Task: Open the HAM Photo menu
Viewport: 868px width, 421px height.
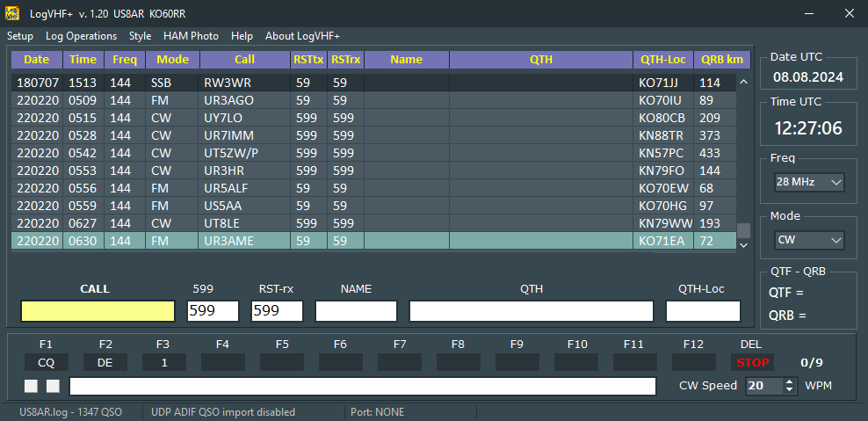Action: pyautogui.click(x=191, y=36)
